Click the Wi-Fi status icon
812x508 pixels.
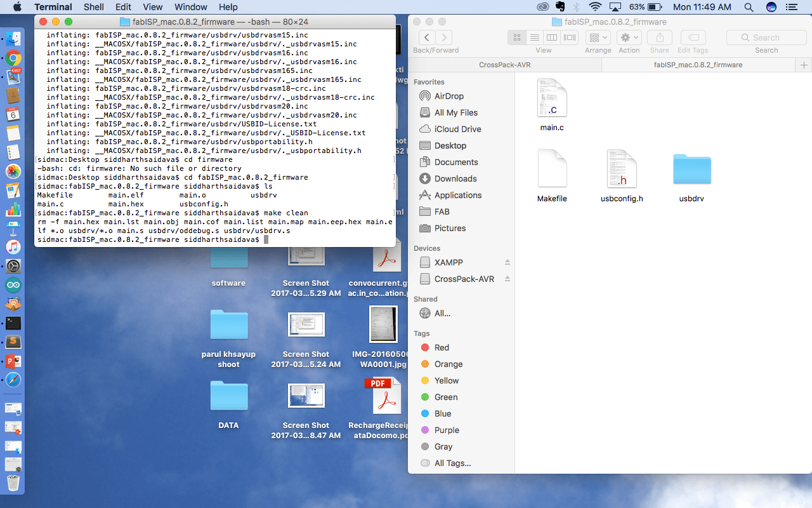coord(594,7)
